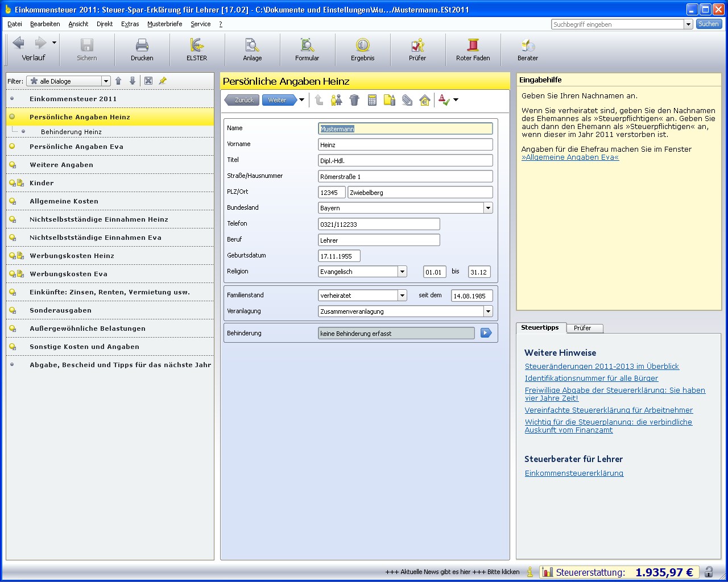Click the two-persons icon in dialog toolbar
Screen dimensions: 728x582
tap(337, 100)
